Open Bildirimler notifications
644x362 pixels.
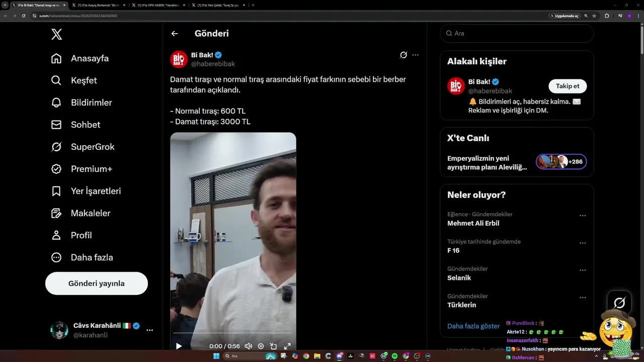pos(82,103)
